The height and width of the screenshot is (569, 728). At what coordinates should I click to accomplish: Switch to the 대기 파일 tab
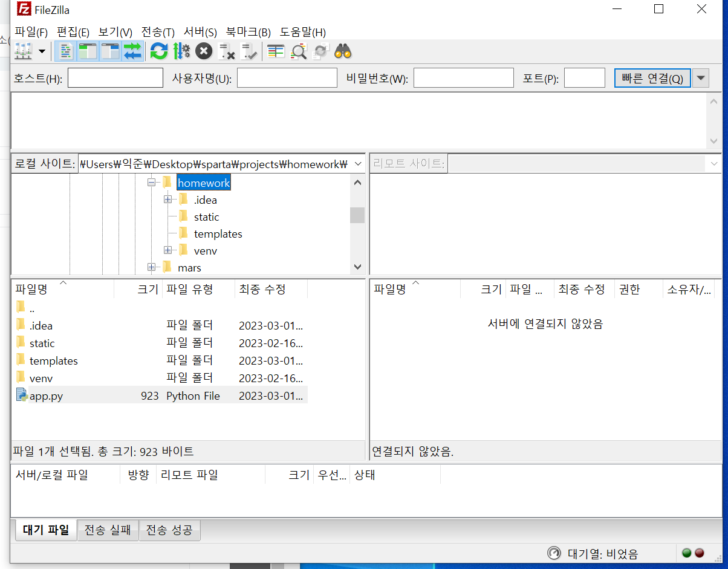click(45, 530)
